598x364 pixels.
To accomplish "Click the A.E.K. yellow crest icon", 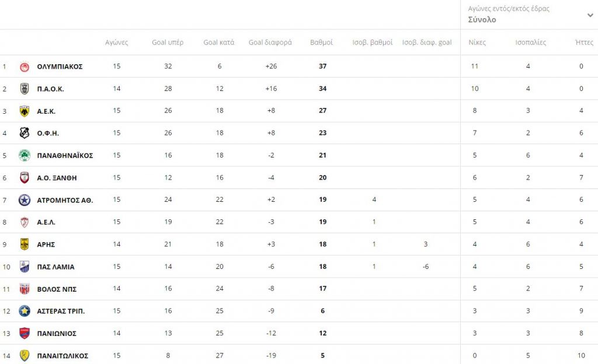I will click(25, 111).
